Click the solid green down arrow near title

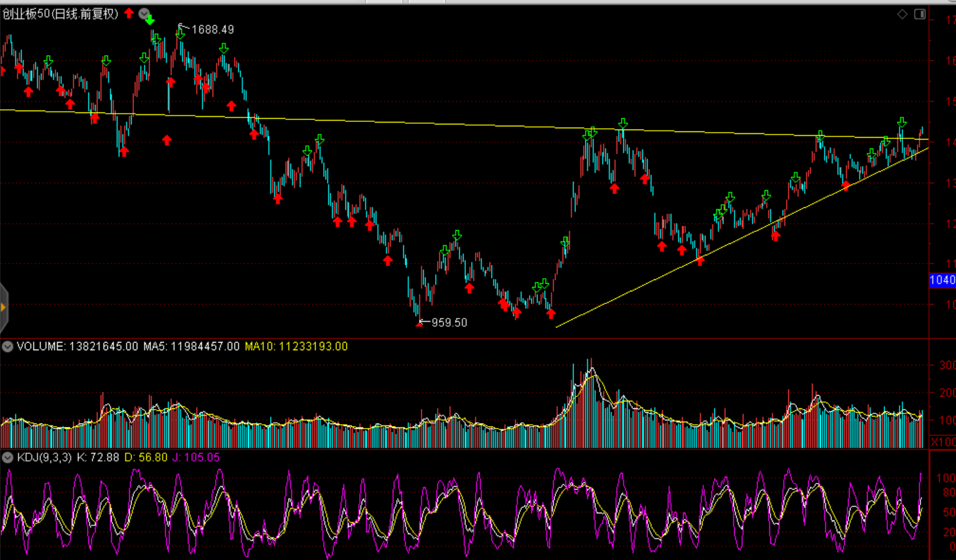coord(150,20)
